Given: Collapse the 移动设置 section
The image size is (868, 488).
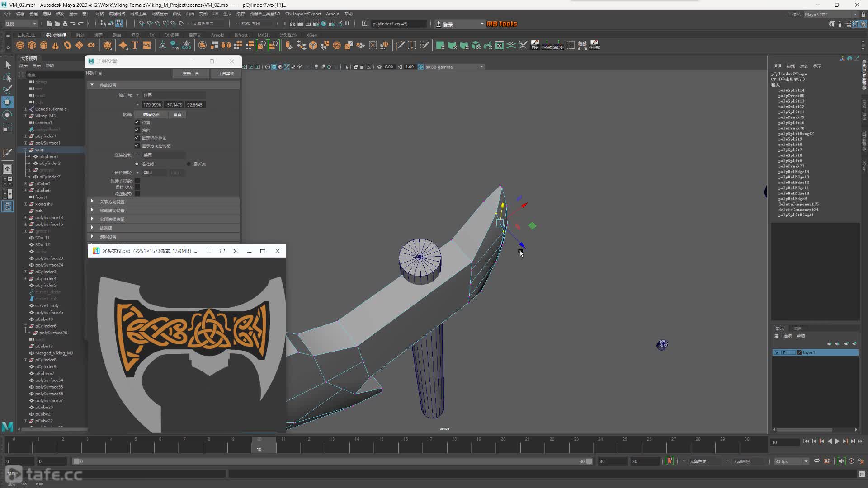Looking at the screenshot, I should 92,85.
